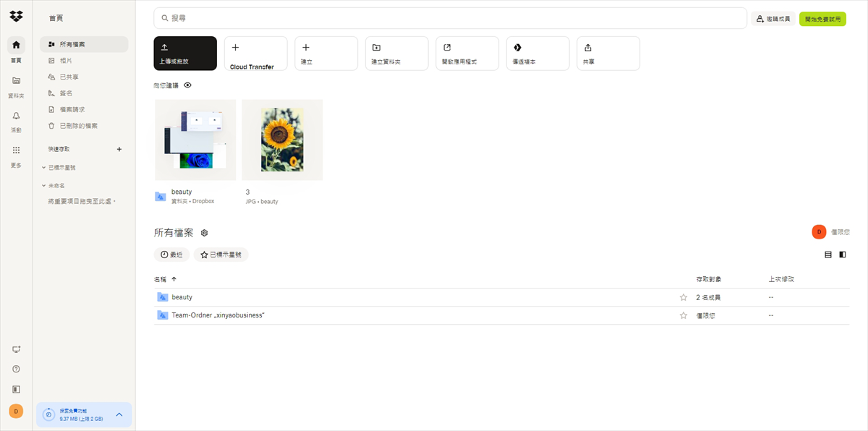868x431 pixels.
Task: Click the 建立 create card
Action: (x=326, y=54)
